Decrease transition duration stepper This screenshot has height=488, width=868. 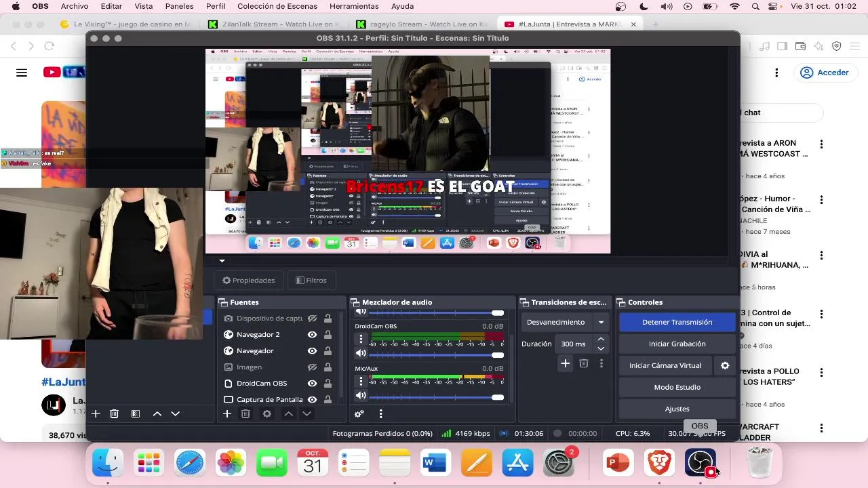601,348
